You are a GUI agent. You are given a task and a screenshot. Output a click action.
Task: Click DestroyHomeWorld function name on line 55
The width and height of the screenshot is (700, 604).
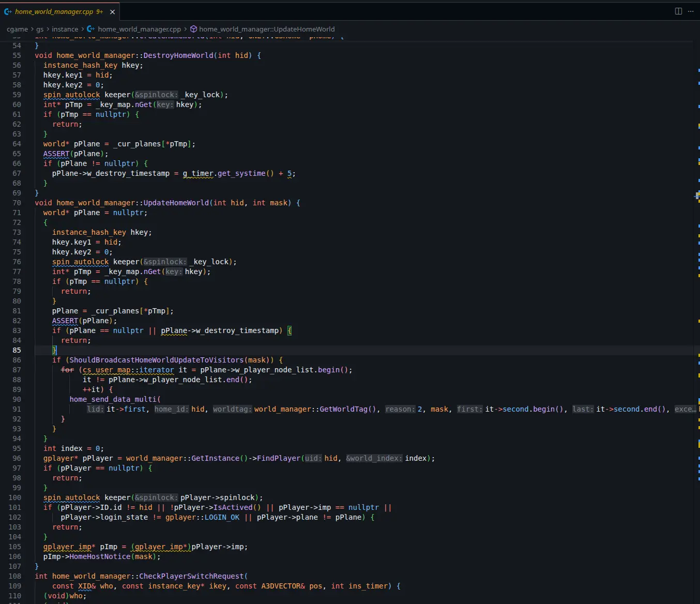pyautogui.click(x=178, y=55)
